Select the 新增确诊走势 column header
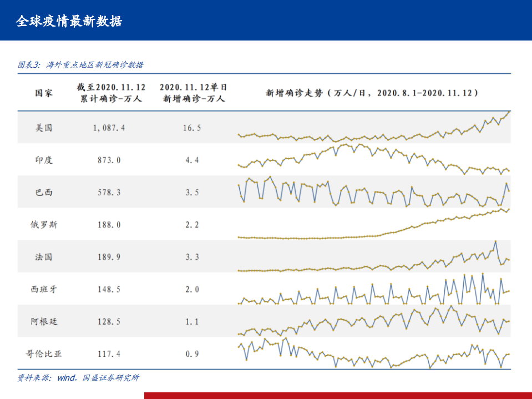Viewport: 532px width, 399px height. [x=372, y=93]
